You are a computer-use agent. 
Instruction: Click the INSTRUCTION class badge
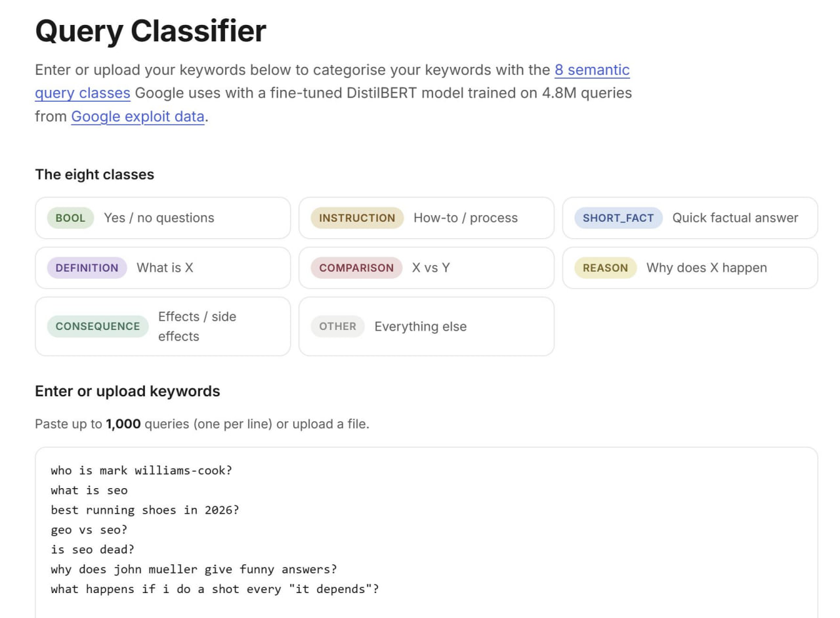point(357,218)
